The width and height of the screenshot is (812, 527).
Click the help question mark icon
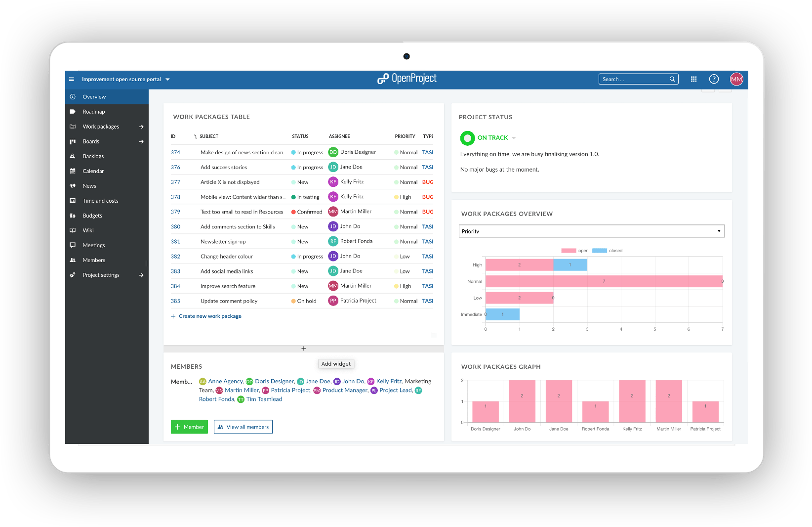pyautogui.click(x=714, y=79)
